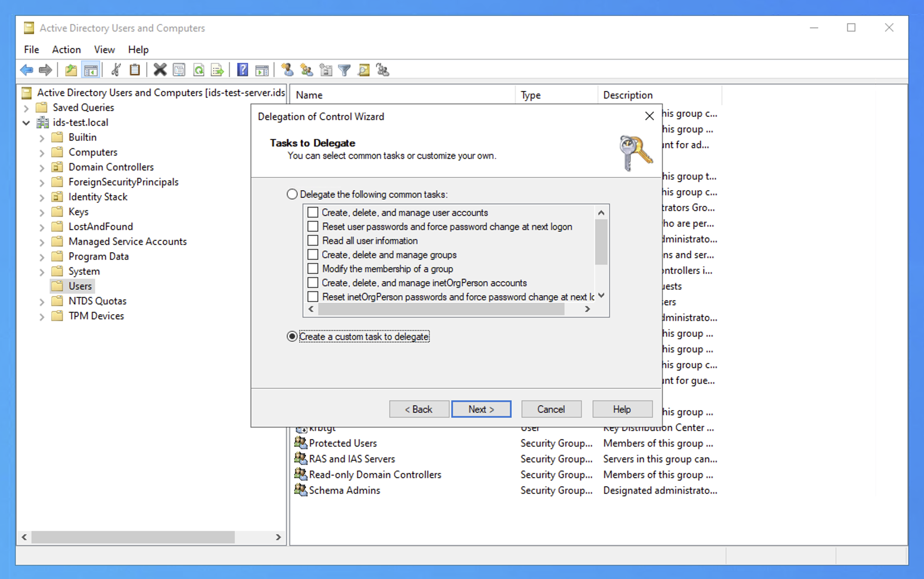
Task: Click the Filter options funnel icon
Action: coord(344,70)
